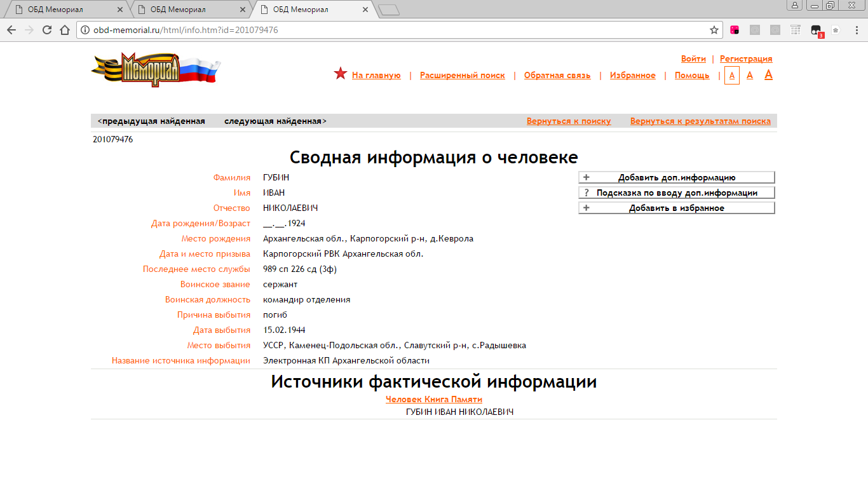Click Добавить доп.информацию button
868x488 pixels.
[677, 177]
